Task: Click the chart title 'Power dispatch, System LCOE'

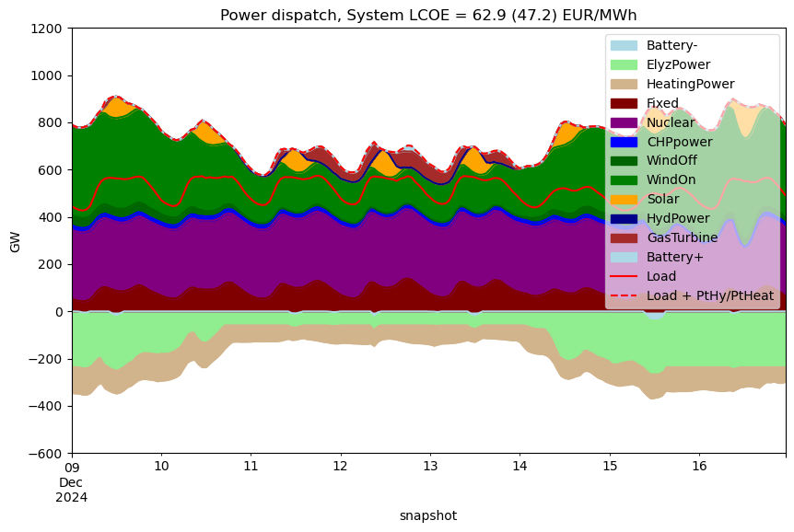Action: tap(428, 15)
